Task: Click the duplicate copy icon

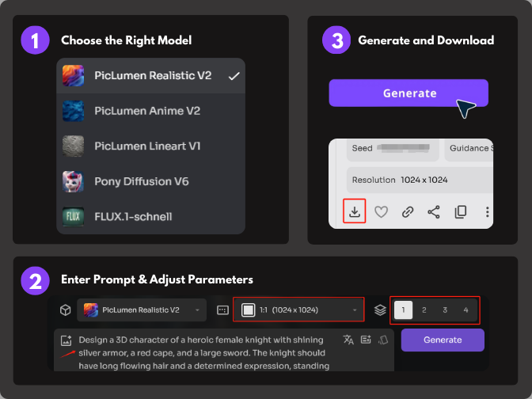Action: tap(460, 211)
